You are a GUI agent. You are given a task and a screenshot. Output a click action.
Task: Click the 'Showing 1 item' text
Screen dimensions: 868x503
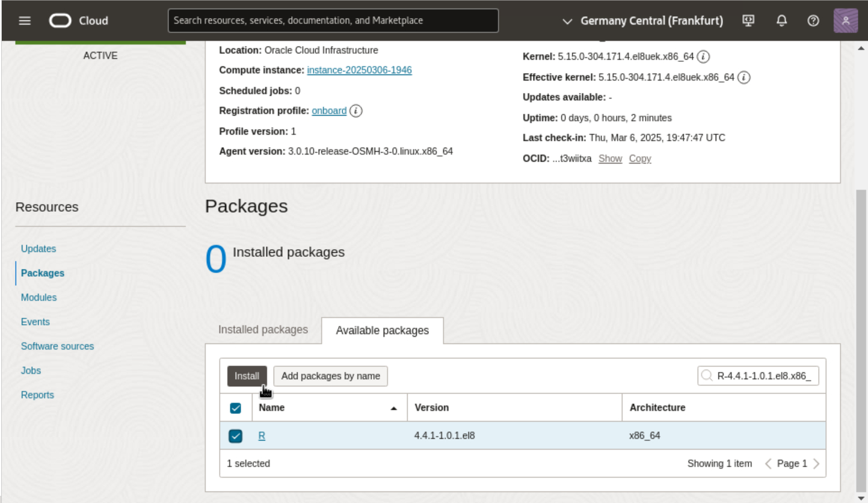tap(720, 464)
